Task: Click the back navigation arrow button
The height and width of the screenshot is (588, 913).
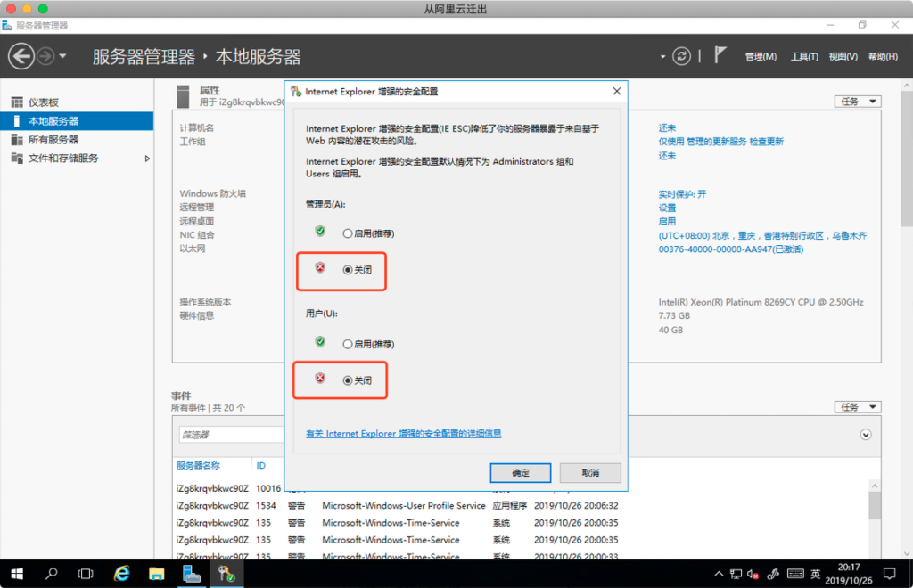Action: coord(21,57)
